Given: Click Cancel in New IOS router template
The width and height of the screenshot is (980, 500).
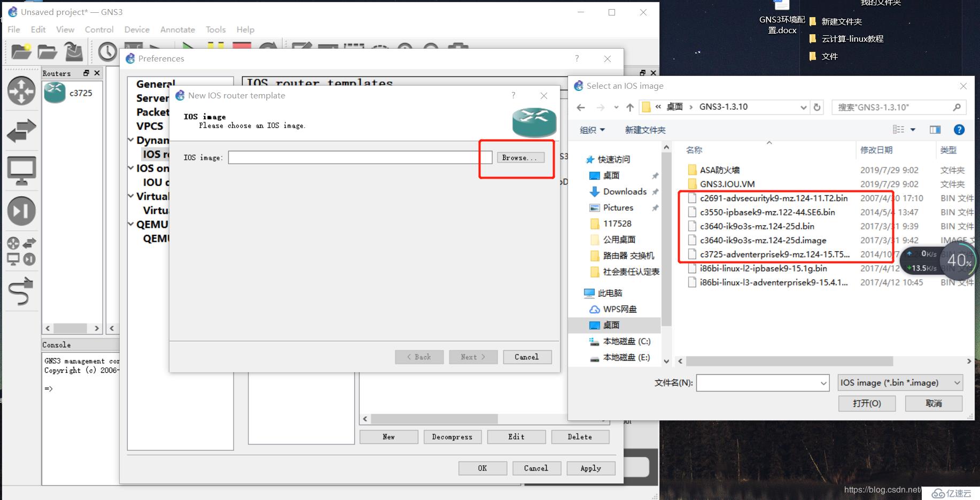Looking at the screenshot, I should [527, 357].
